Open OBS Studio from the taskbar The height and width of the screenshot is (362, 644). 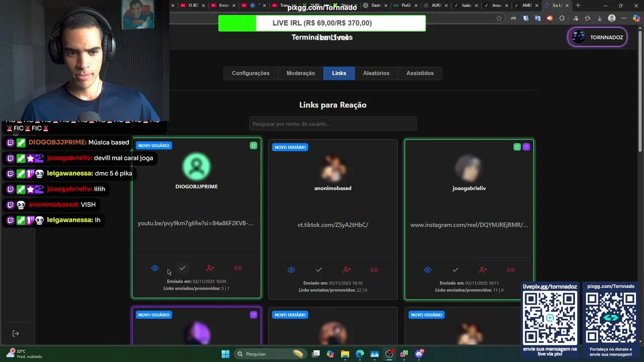[x=389, y=354]
